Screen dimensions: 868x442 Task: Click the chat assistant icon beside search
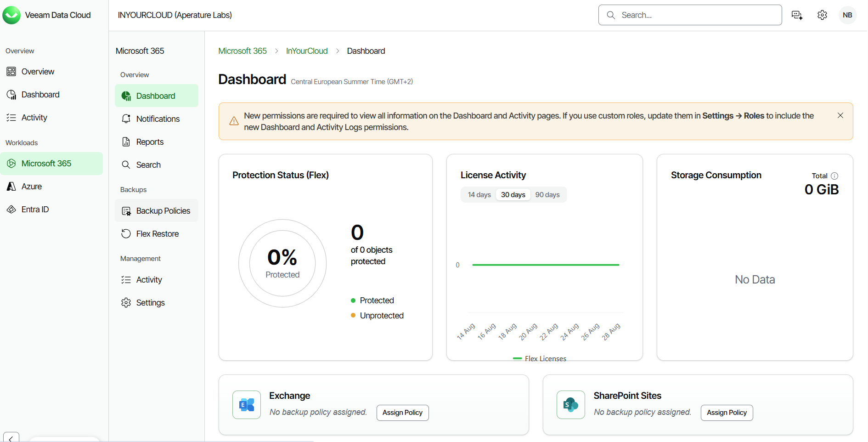(797, 15)
